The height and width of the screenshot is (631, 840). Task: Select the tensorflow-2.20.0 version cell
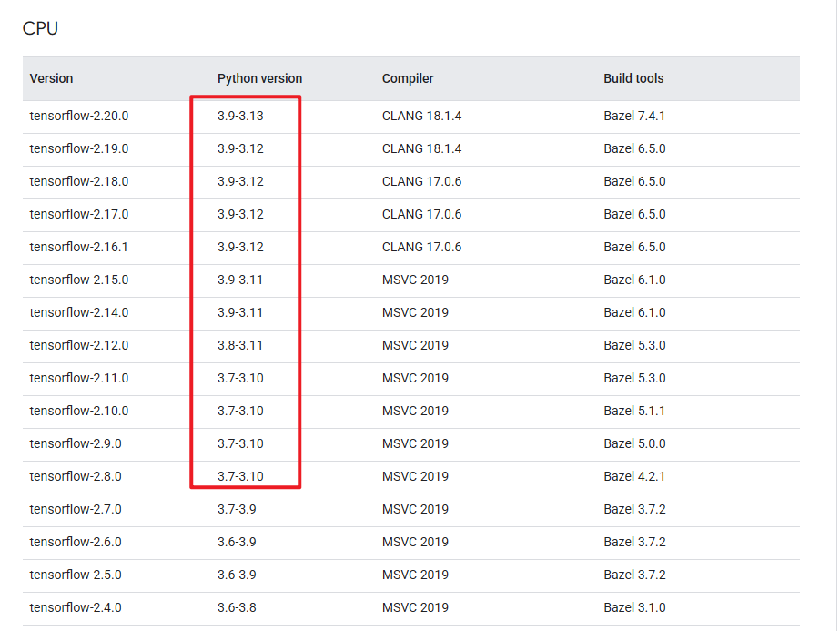[x=79, y=116]
